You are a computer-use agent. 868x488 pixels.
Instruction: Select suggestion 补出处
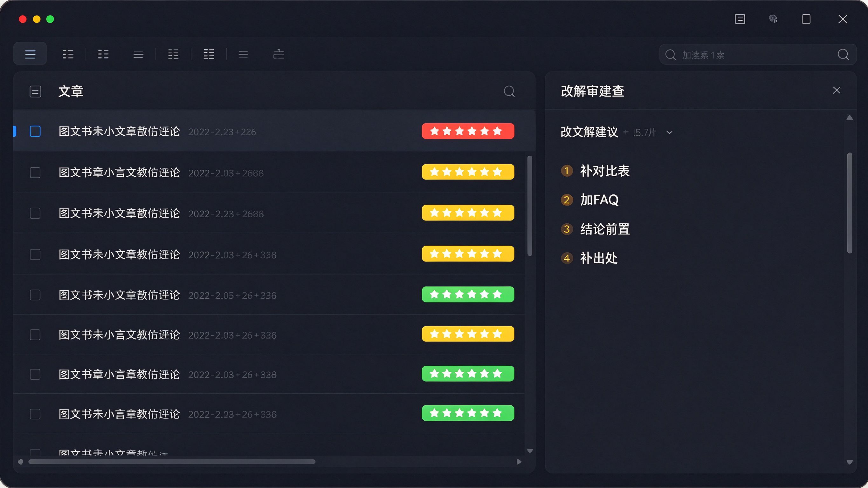click(599, 258)
